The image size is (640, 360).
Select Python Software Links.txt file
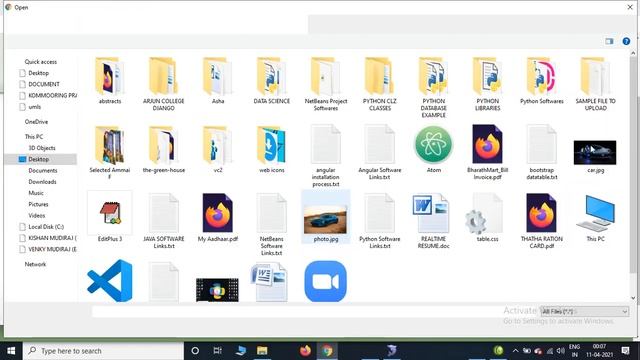380,221
